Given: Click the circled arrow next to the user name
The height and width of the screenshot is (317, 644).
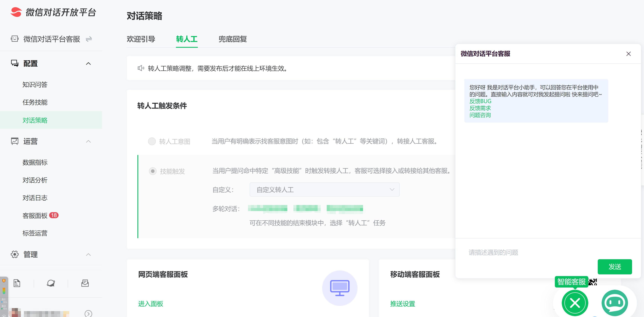Looking at the screenshot, I should [88, 313].
